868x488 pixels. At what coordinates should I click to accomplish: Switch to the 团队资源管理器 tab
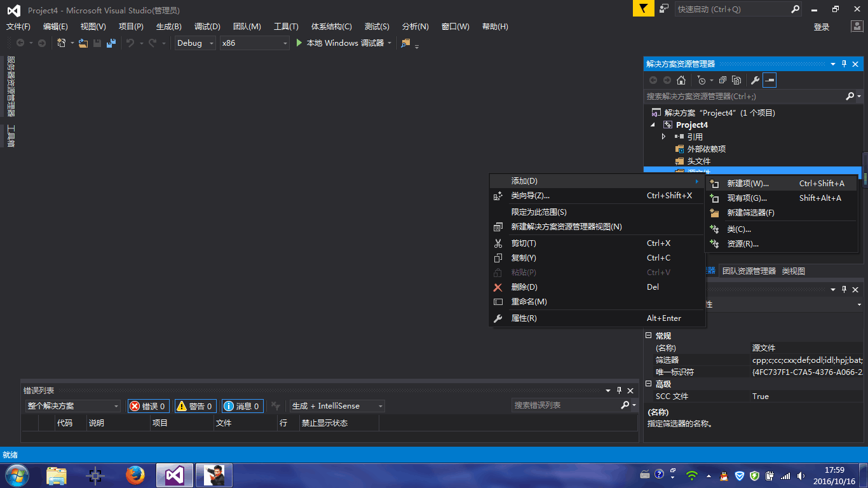tap(749, 271)
